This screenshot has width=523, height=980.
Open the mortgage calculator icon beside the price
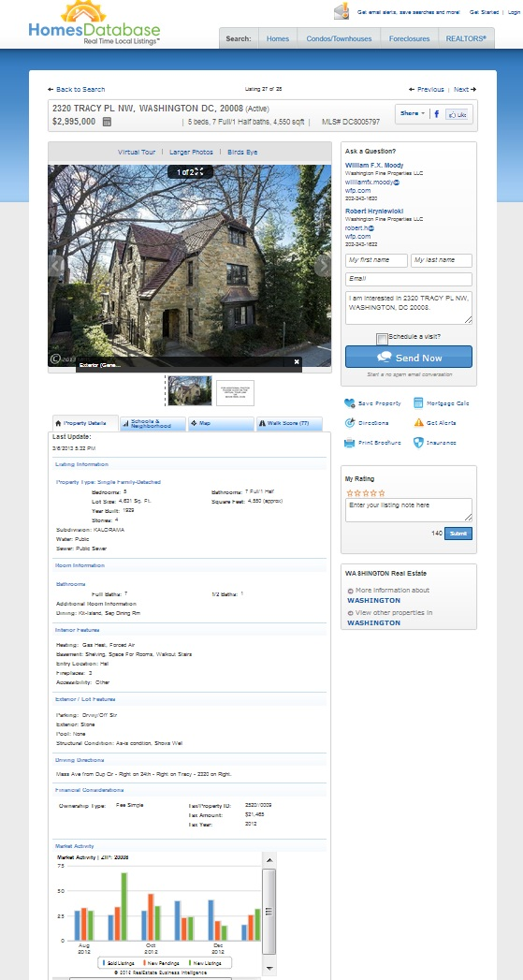(x=107, y=122)
